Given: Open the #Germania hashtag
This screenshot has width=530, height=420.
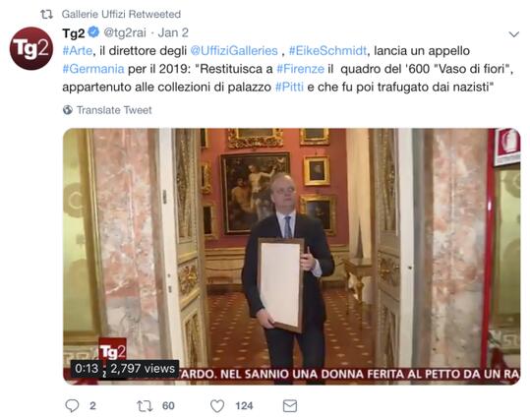Looking at the screenshot, I should [93, 69].
